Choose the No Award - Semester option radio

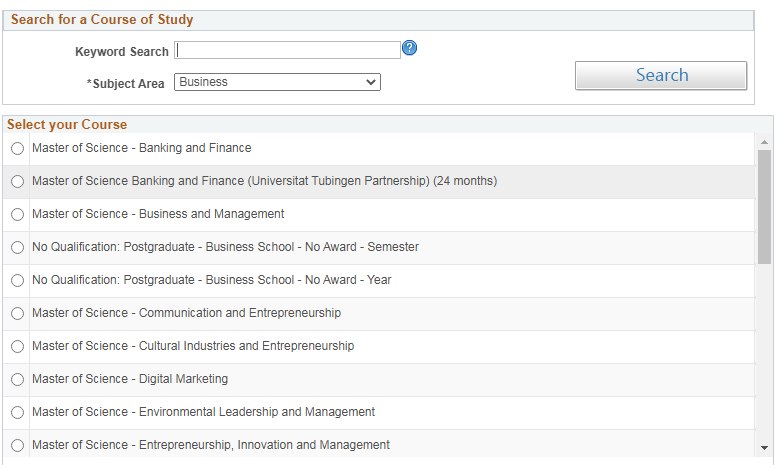coord(17,247)
